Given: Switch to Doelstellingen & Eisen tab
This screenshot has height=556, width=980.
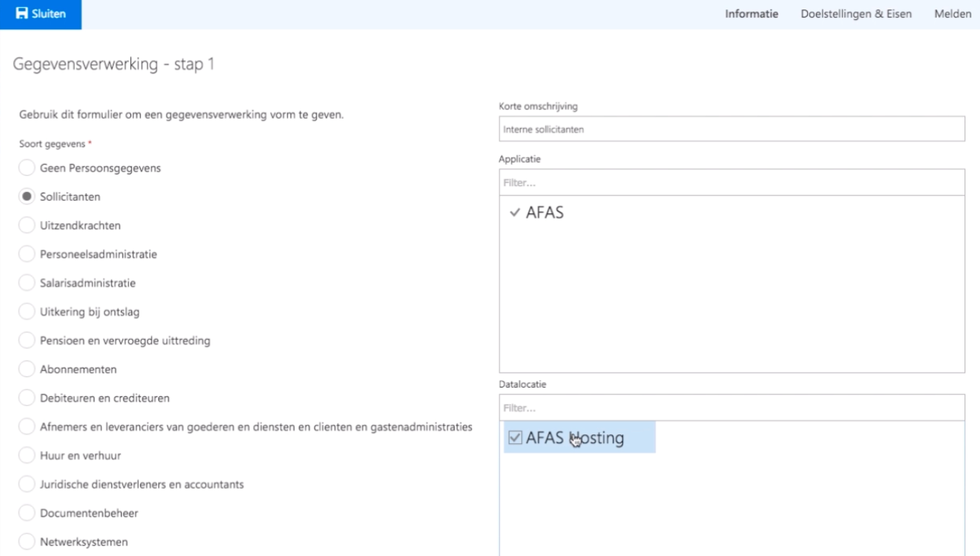Looking at the screenshot, I should (x=856, y=14).
